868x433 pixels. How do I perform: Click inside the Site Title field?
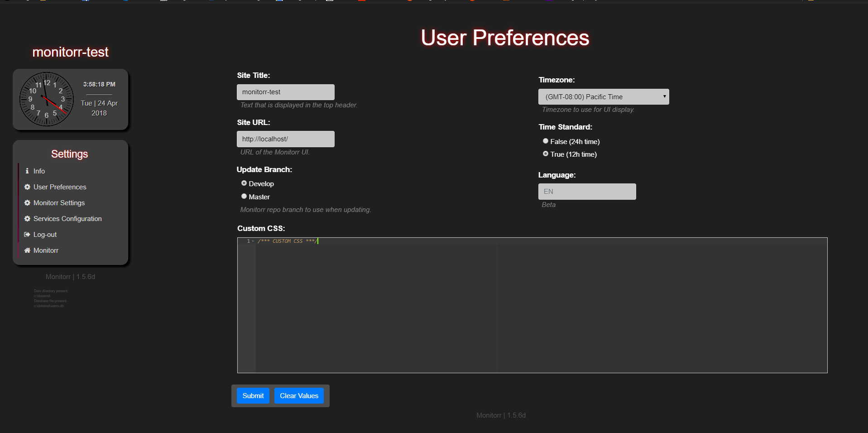point(285,91)
